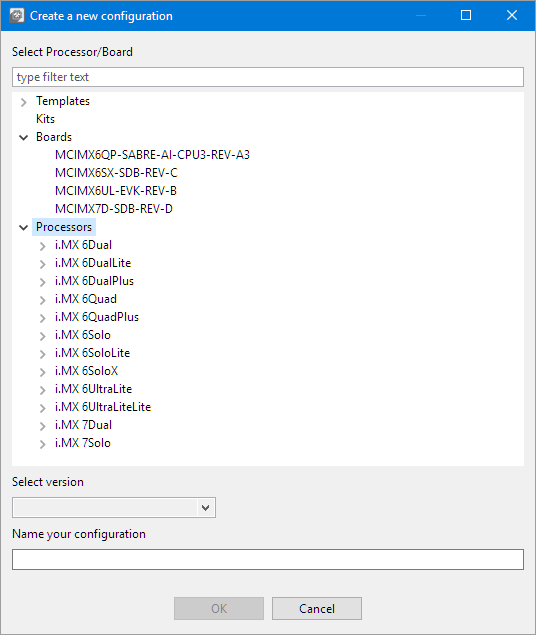Click the dialog title bar app icon
This screenshot has height=635, width=536.
coord(17,16)
